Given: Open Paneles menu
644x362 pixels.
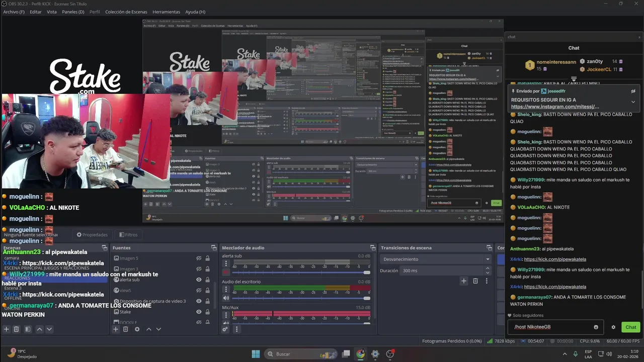Looking at the screenshot, I should tap(73, 12).
